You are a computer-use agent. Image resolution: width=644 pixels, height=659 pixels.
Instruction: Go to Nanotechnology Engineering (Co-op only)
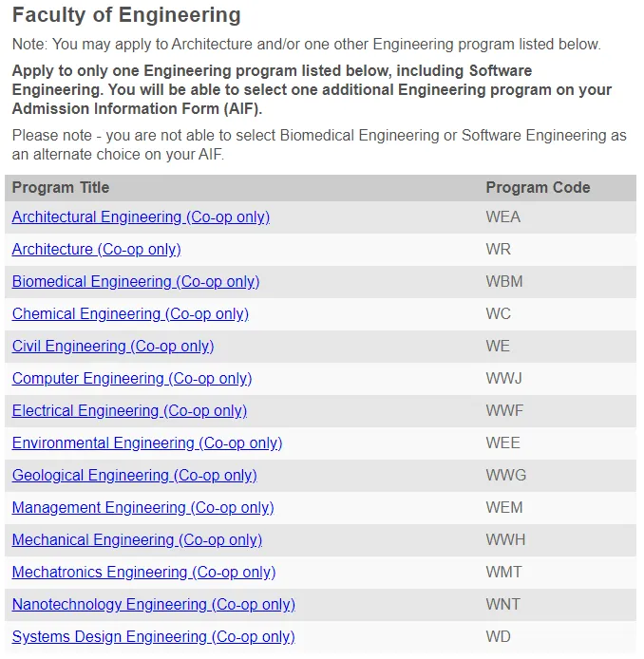pos(153,605)
